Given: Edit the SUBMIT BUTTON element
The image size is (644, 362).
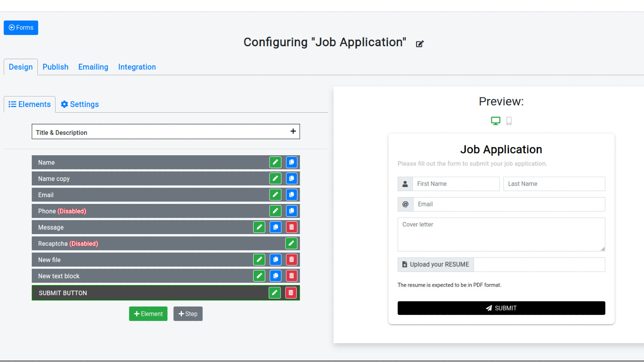Looking at the screenshot, I should tap(275, 293).
